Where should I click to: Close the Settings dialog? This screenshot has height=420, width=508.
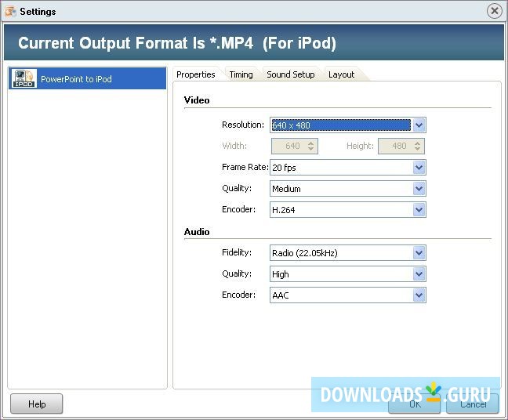click(495, 11)
